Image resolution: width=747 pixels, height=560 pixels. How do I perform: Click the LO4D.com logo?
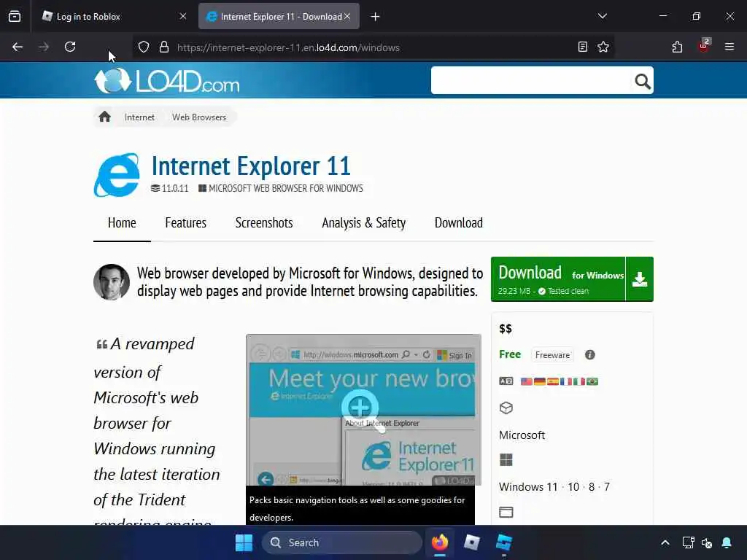pos(167,80)
